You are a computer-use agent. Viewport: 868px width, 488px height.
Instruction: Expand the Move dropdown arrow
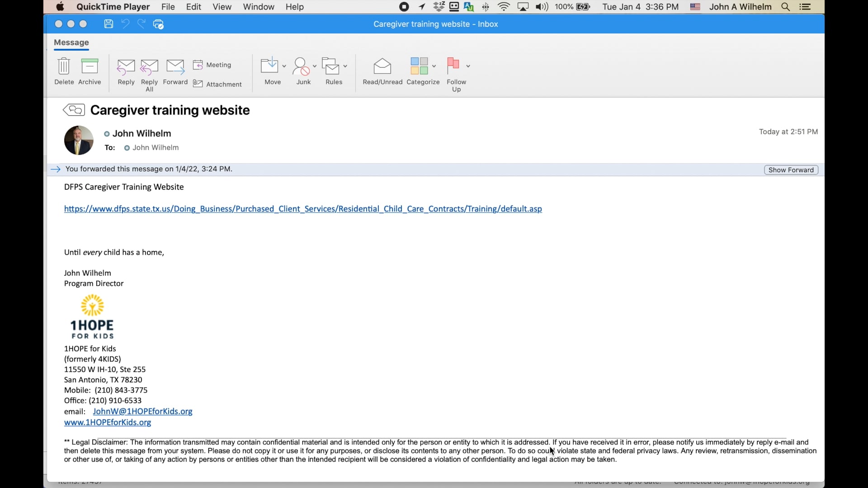[284, 66]
